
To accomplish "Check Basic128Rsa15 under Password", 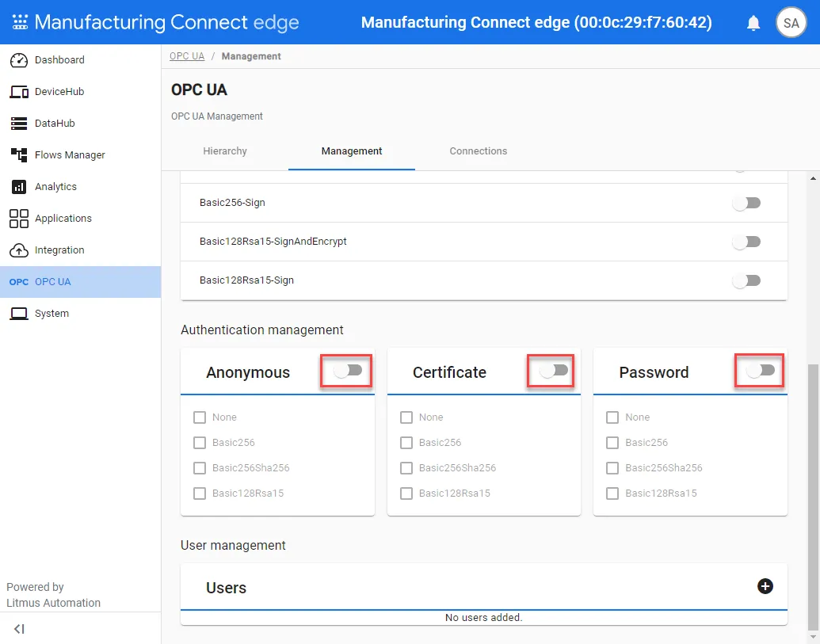I will (x=612, y=493).
